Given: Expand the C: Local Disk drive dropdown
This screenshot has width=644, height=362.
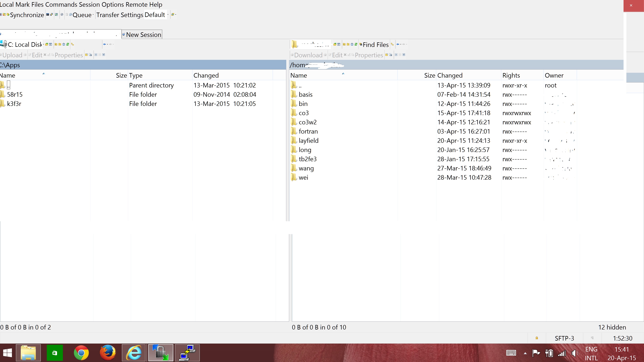Looking at the screenshot, I should click(x=43, y=44).
